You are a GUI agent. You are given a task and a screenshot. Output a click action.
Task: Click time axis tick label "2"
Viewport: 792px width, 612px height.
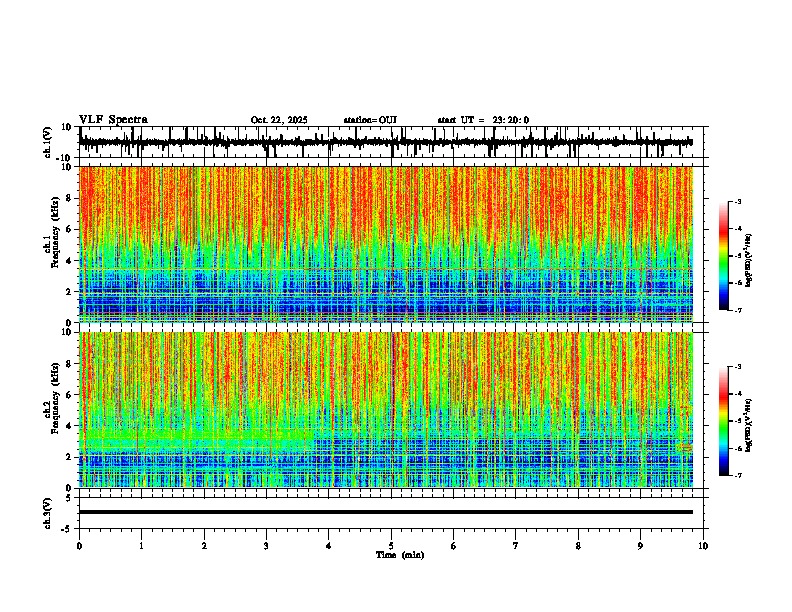(204, 546)
